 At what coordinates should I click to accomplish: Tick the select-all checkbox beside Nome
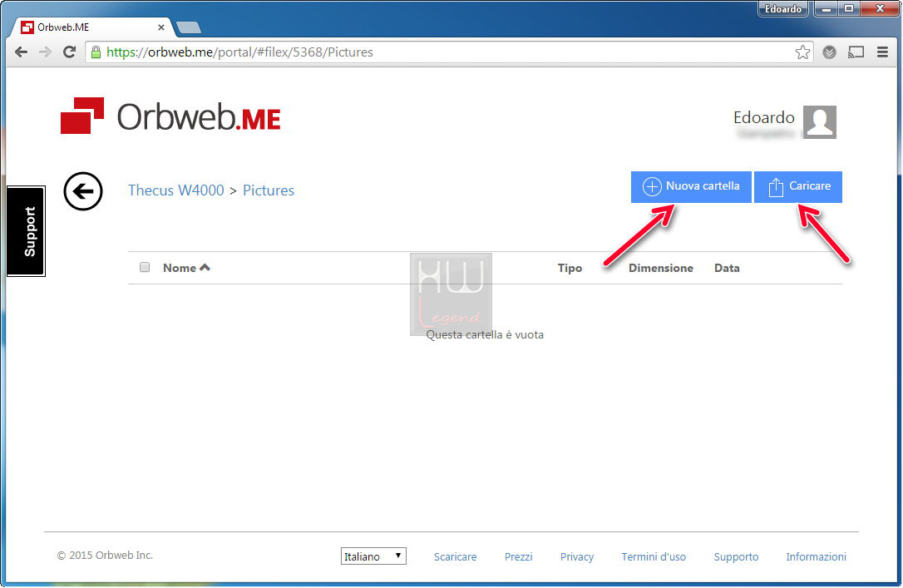(x=145, y=267)
